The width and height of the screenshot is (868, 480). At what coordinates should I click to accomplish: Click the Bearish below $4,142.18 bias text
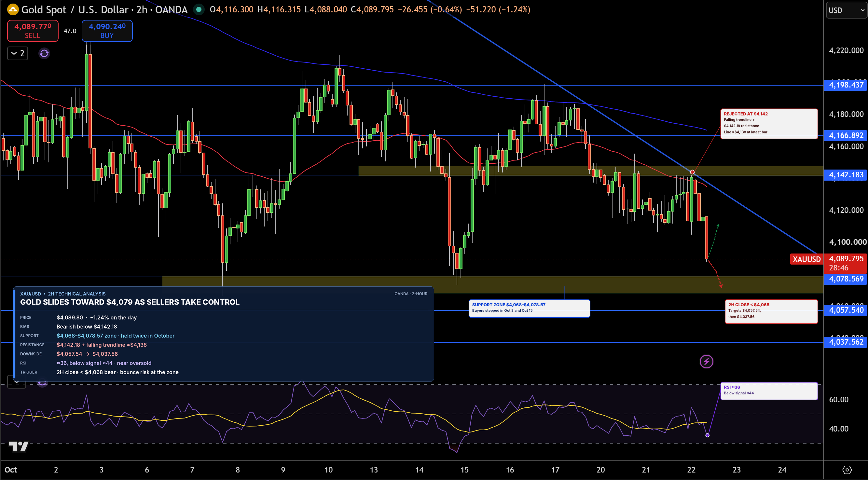87,326
